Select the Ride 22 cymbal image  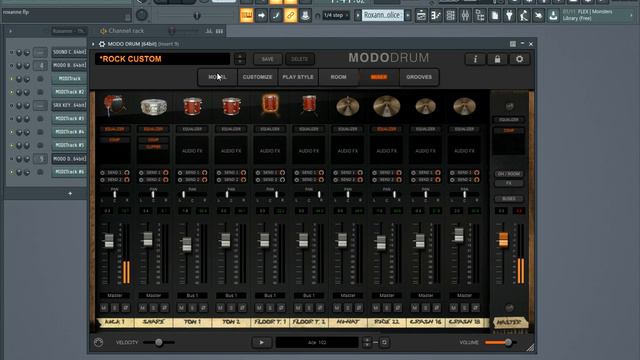(387, 106)
